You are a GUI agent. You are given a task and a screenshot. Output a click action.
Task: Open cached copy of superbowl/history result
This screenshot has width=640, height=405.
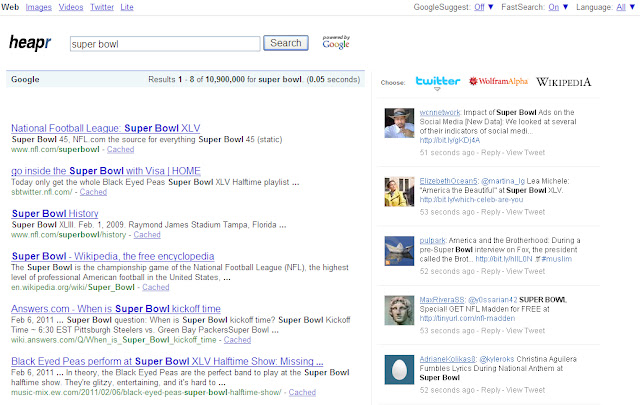click(147, 235)
